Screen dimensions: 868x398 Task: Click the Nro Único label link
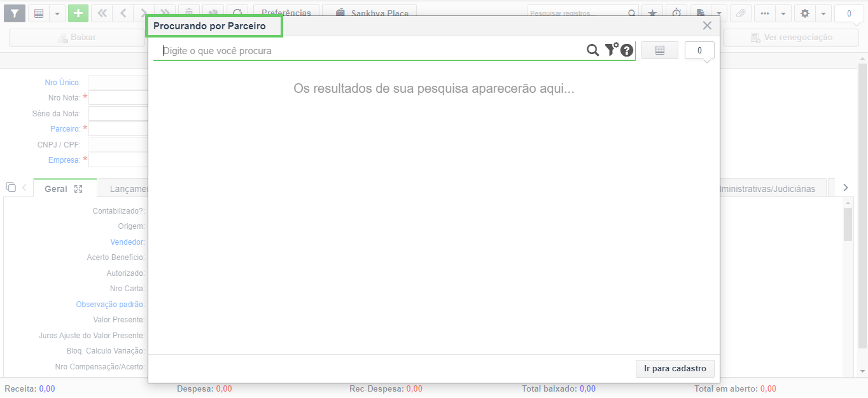(62, 83)
